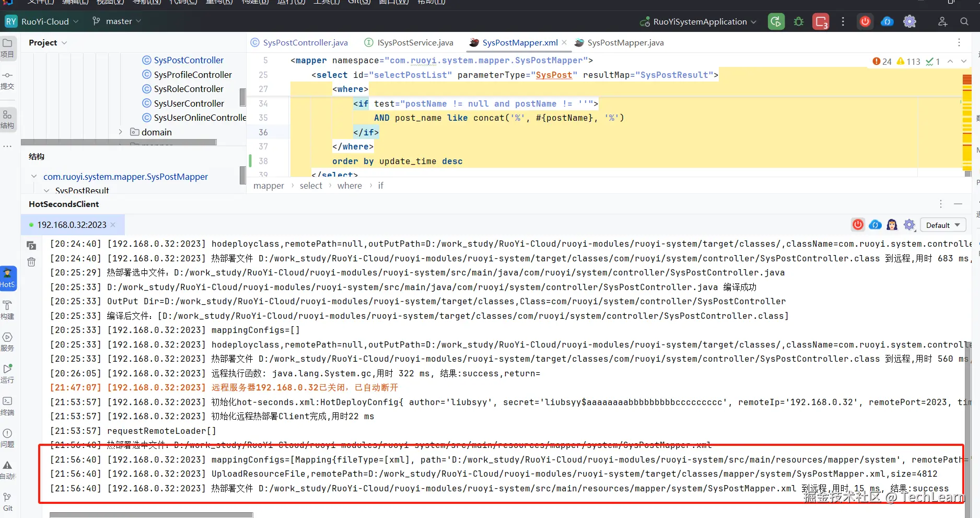Switch to the ISysPostService.java tab
This screenshot has height=518, width=980.
pos(409,42)
